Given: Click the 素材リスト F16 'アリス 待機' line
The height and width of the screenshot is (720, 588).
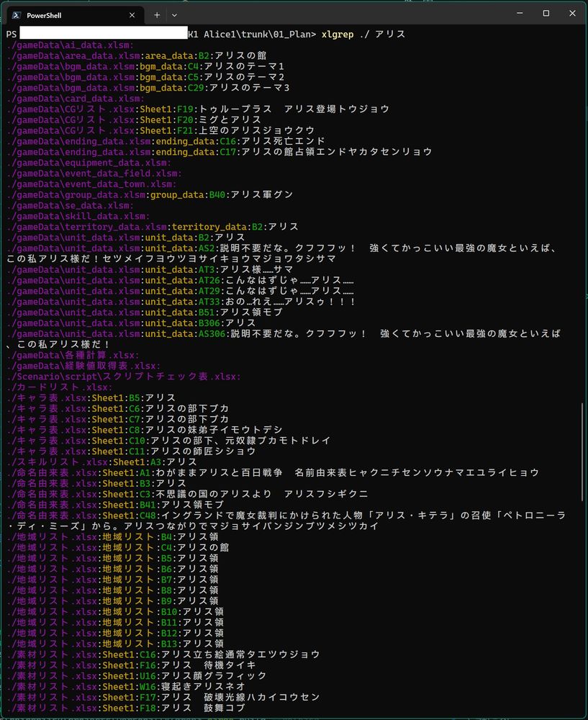Looking at the screenshot, I should (x=131, y=665).
